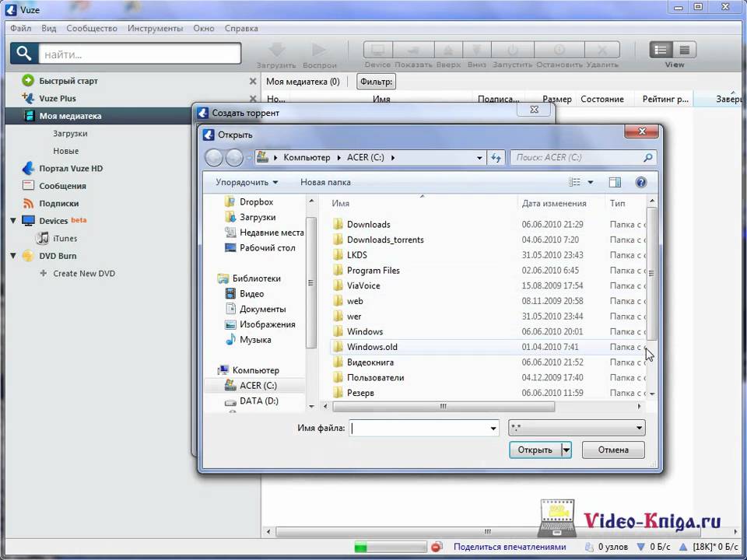Click the refresh button beside address bar
Viewport: 747px width, 560px height.
(x=496, y=158)
